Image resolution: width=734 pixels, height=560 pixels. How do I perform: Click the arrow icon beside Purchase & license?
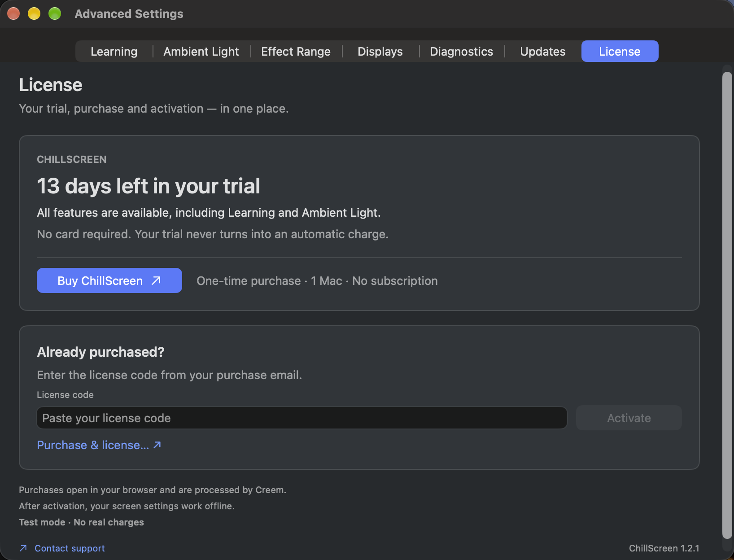coord(157,445)
